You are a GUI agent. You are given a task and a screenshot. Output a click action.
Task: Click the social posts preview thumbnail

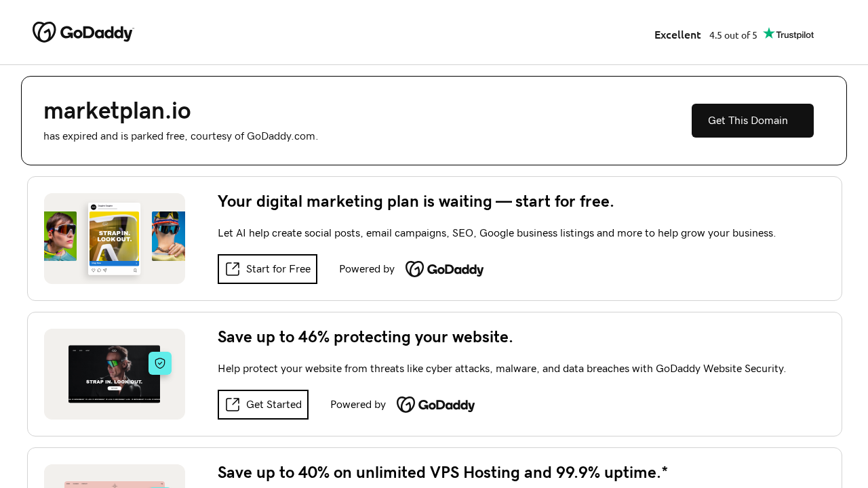coord(114,239)
